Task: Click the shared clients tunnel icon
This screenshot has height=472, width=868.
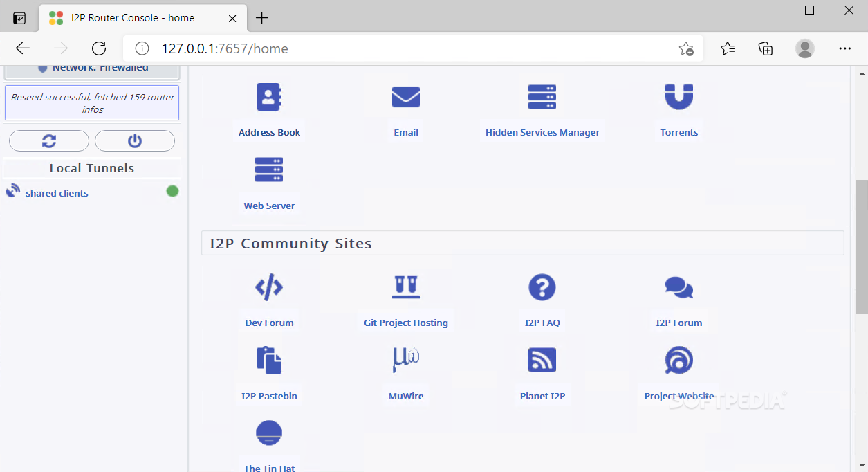Action: [x=13, y=191]
